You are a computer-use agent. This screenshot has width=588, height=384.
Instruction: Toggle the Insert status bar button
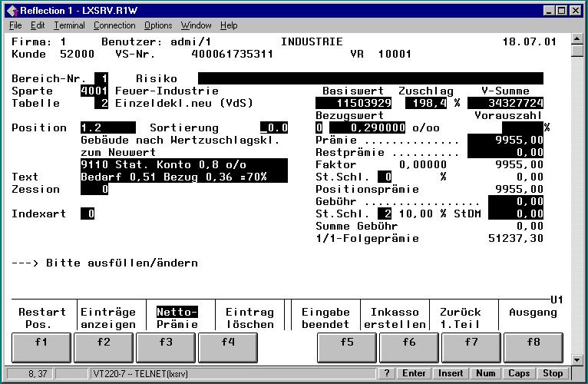451,373
